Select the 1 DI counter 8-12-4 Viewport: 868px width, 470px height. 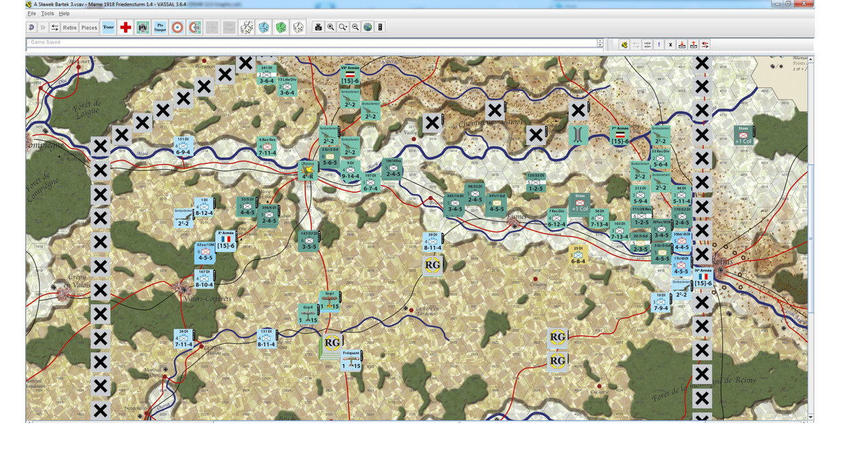203,208
